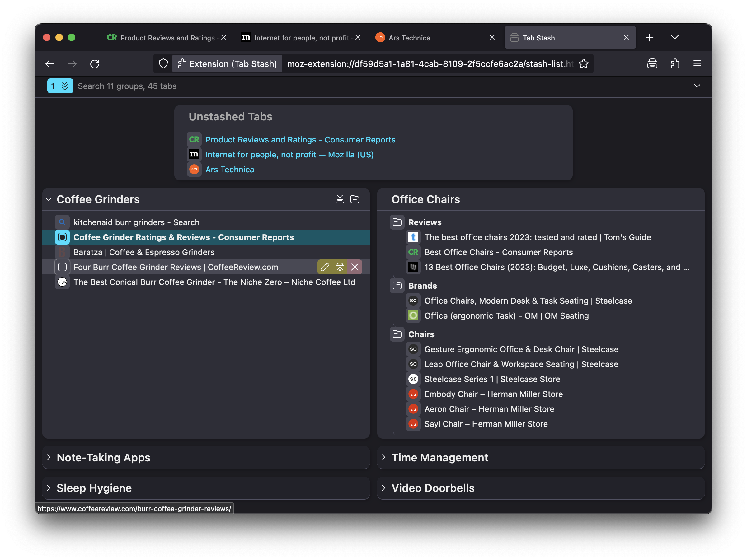The height and width of the screenshot is (560, 747).
Task: Click the moz-extension URL address field
Action: 430,64
